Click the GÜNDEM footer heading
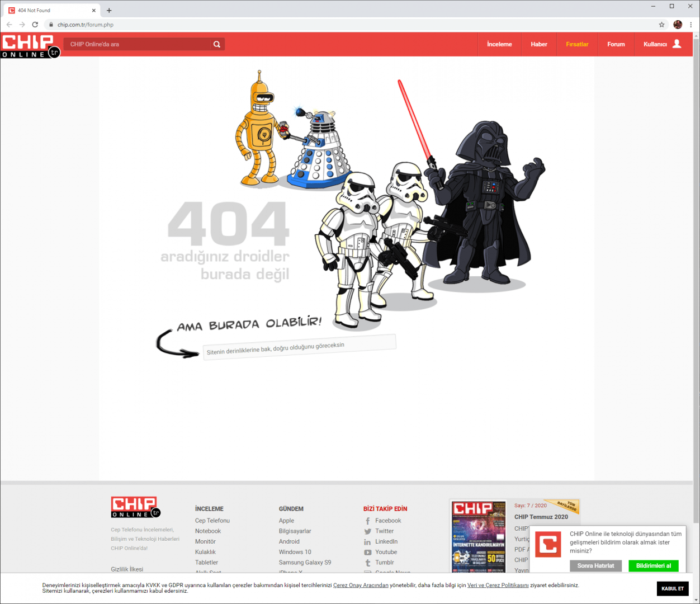Viewport: 700px width, 604px height. [x=291, y=509]
